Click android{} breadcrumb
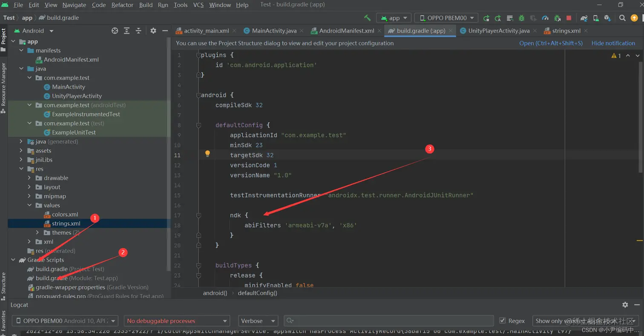 [x=215, y=293]
